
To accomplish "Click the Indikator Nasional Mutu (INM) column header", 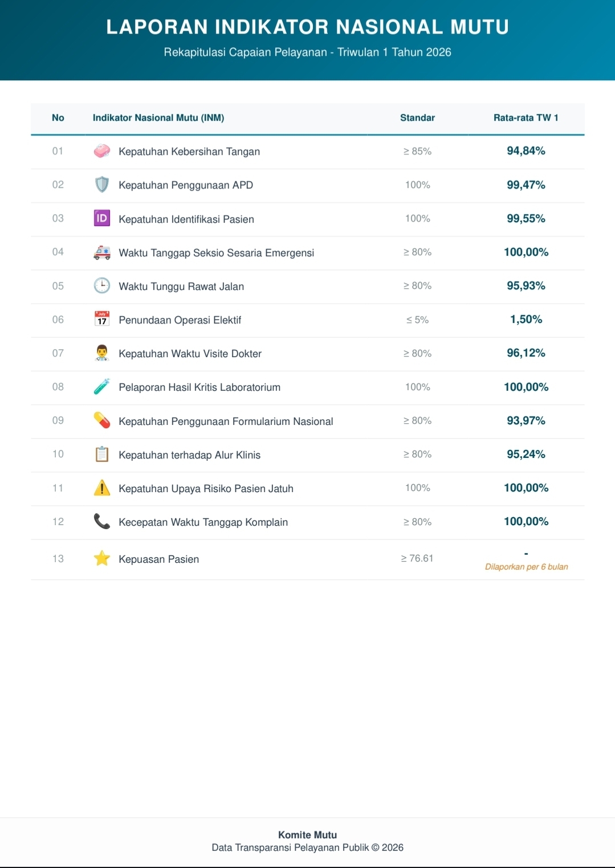I will [x=158, y=118].
